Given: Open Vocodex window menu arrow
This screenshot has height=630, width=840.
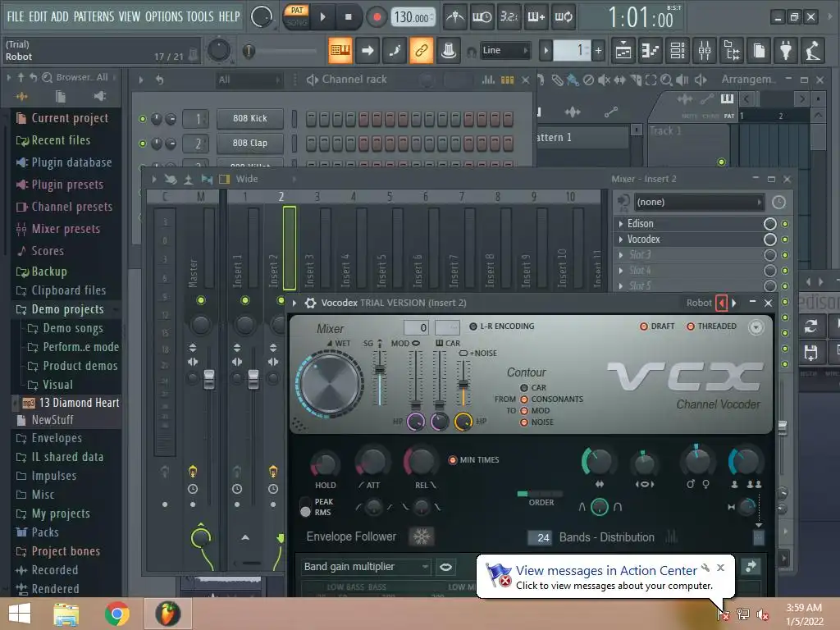Looking at the screenshot, I should click(x=294, y=304).
